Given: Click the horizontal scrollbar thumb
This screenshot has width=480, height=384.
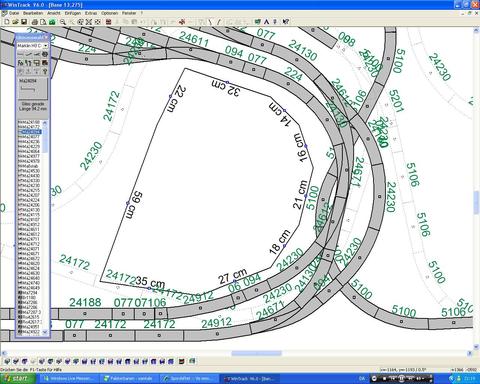Looking at the screenshot, I should coord(257,353).
